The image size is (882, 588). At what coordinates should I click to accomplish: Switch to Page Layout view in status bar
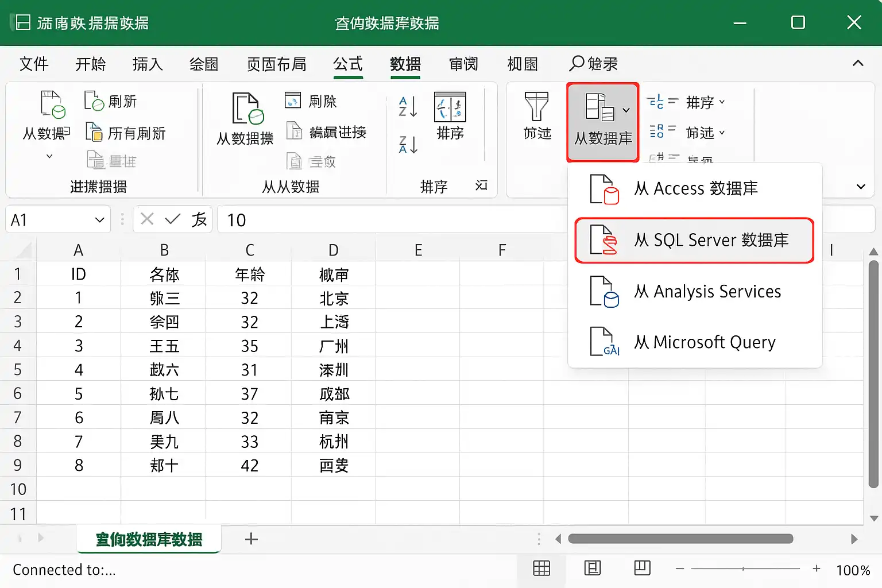pos(592,568)
